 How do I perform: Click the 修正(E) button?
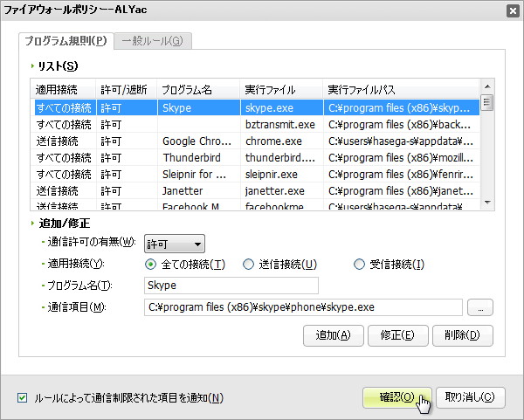click(x=397, y=335)
